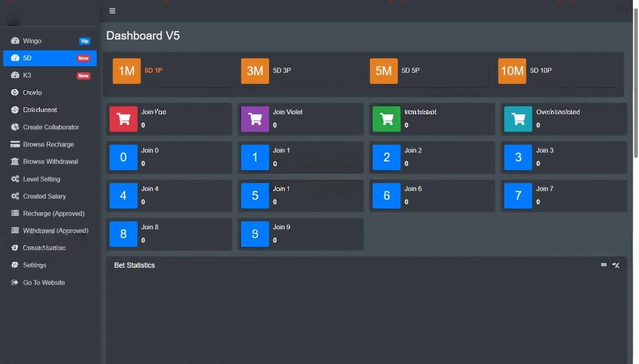
Task: Open Level Setting in the sidebar
Action: tap(50, 179)
